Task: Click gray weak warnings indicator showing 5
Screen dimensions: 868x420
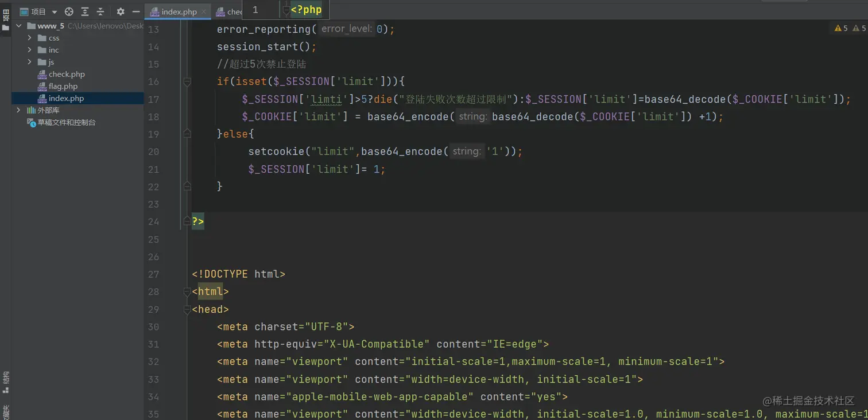Action: click(859, 28)
